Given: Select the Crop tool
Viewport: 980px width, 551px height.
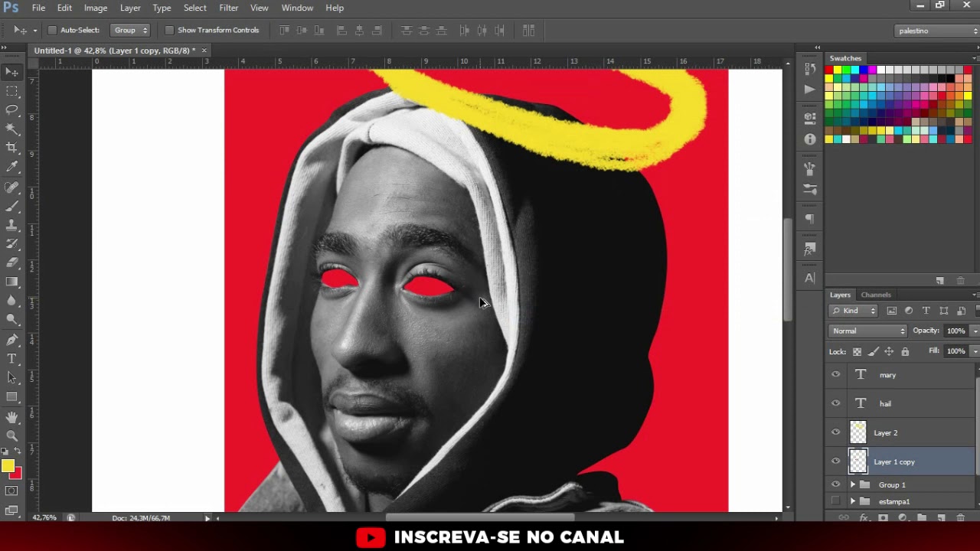Looking at the screenshot, I should coord(12,147).
